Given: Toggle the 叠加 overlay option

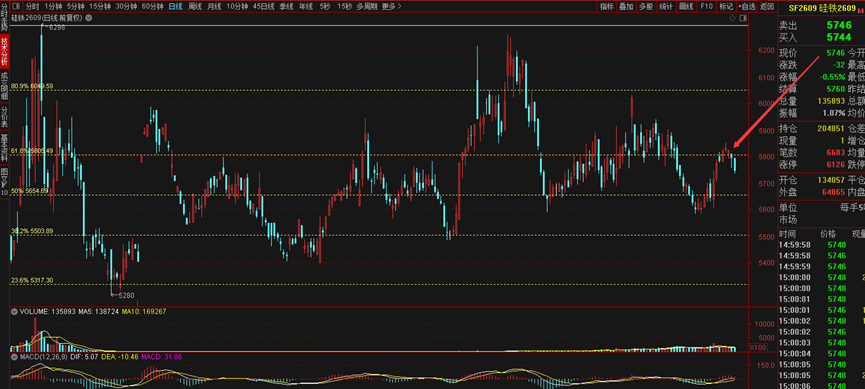Looking at the screenshot, I should point(626,7).
